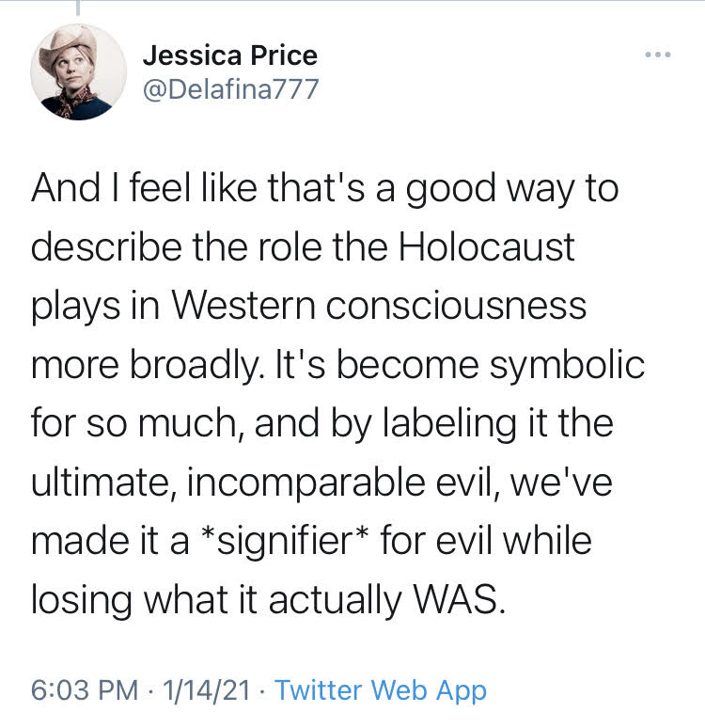Visit the @Delafina777 handle

tap(230, 89)
